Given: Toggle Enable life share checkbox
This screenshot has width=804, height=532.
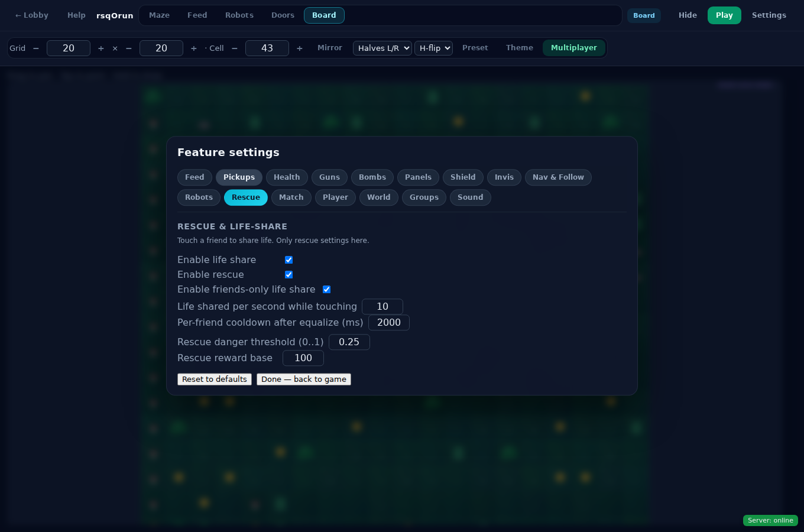Looking at the screenshot, I should coord(289,260).
